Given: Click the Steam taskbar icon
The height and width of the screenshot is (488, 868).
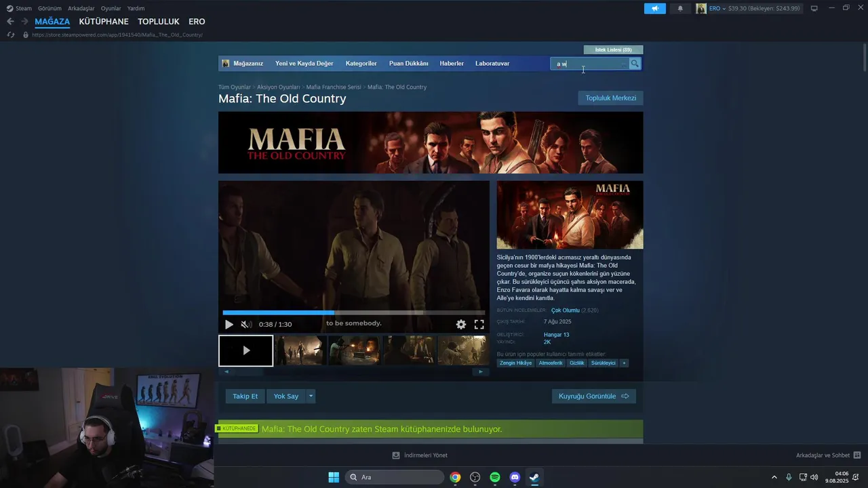Looking at the screenshot, I should tap(534, 477).
